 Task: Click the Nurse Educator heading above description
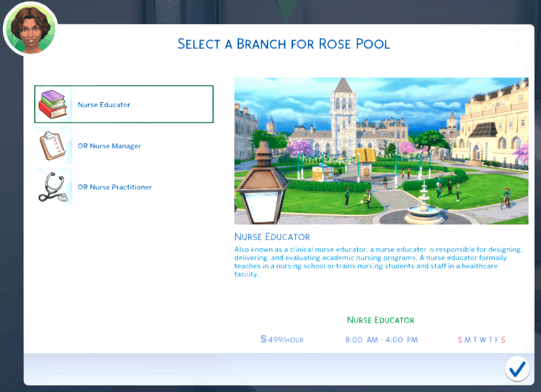click(x=272, y=237)
